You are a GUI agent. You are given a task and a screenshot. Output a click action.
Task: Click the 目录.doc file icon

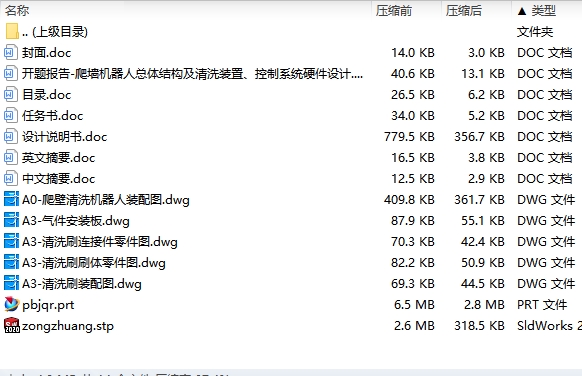point(10,95)
